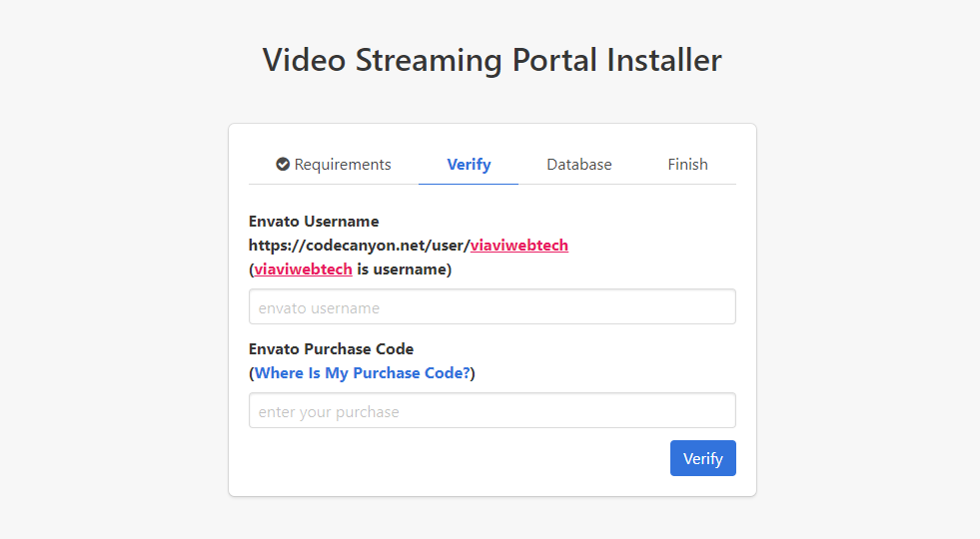Focus the 'enter your purchase' input field
Image resolution: width=980 pixels, height=539 pixels.
tap(491, 411)
